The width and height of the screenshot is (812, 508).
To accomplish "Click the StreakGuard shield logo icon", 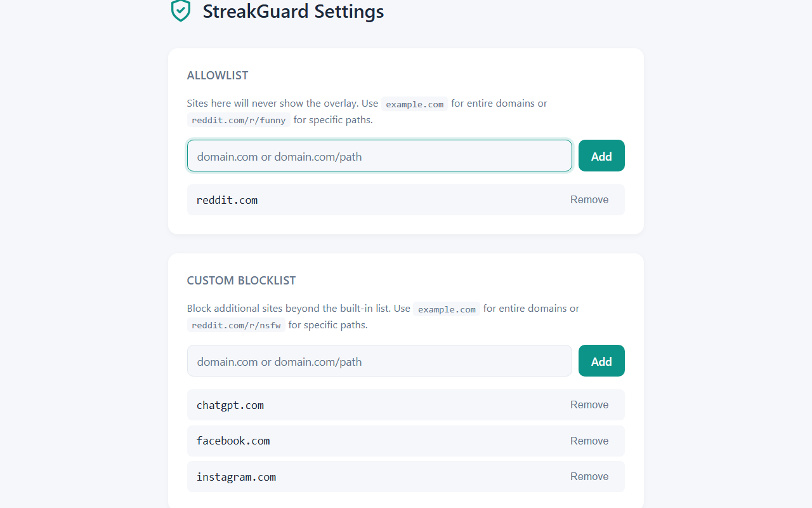I will click(180, 10).
